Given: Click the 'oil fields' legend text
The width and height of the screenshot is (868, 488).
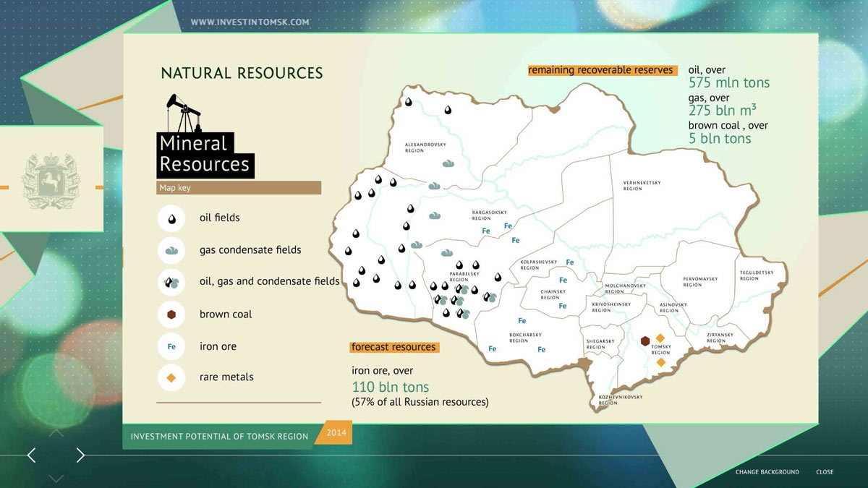Looking at the screenshot, I should pyautogui.click(x=220, y=218).
